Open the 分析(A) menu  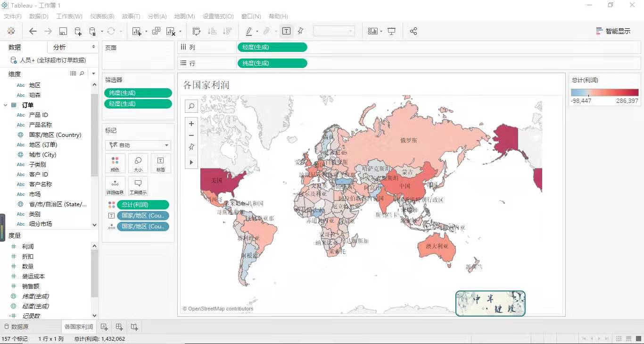point(157,16)
